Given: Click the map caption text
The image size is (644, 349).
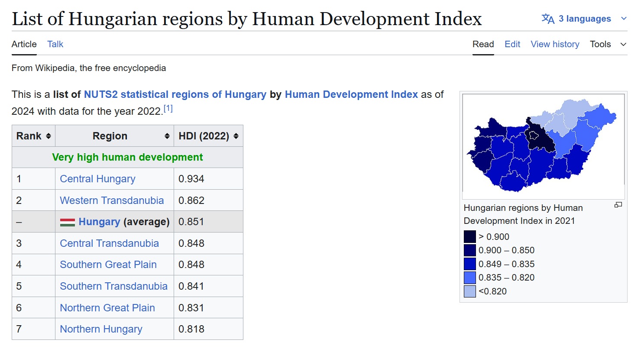Looking at the screenshot, I should click(523, 214).
